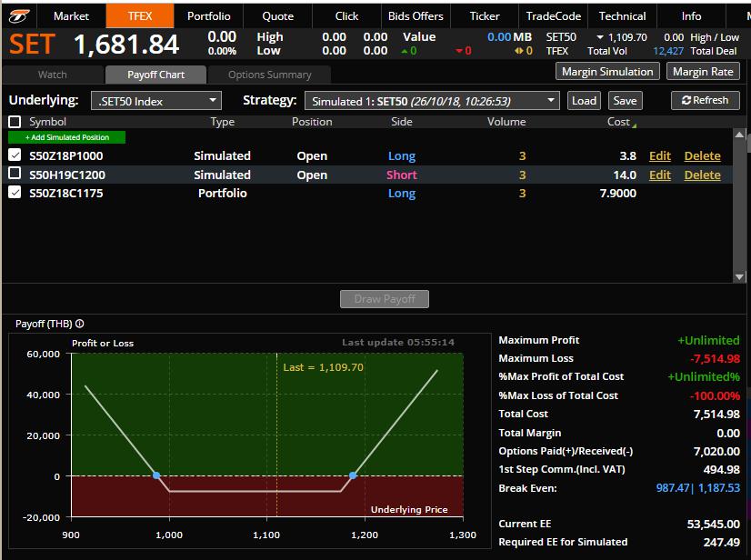751x560 pixels.
Task: Click the Draw Payoff button
Action: pos(385,299)
